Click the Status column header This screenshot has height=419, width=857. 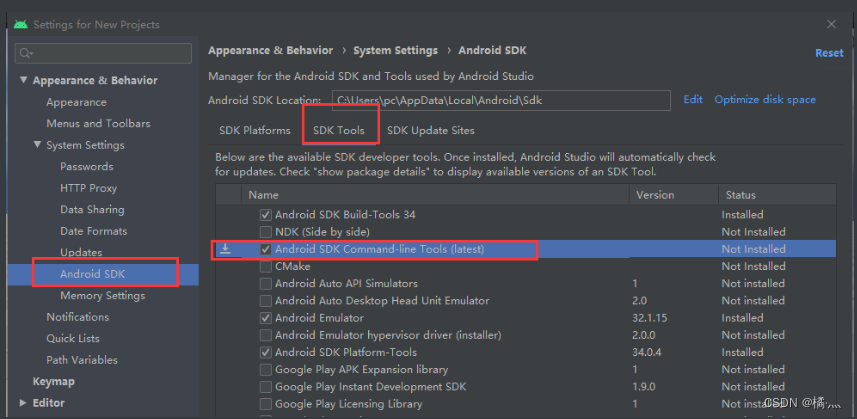741,195
